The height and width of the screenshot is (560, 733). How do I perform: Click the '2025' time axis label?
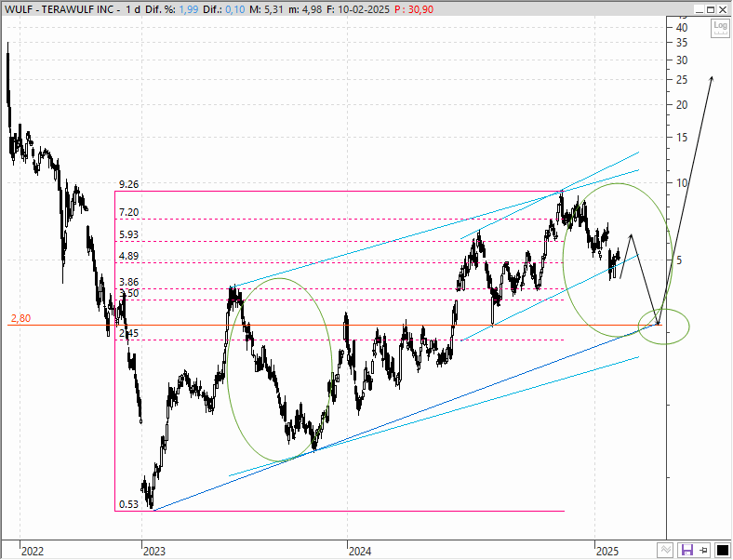(607, 552)
